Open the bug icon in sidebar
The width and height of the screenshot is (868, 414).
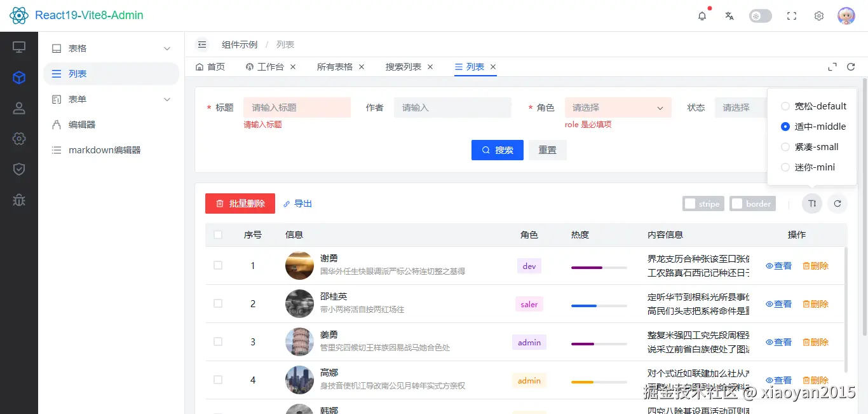coord(19,200)
